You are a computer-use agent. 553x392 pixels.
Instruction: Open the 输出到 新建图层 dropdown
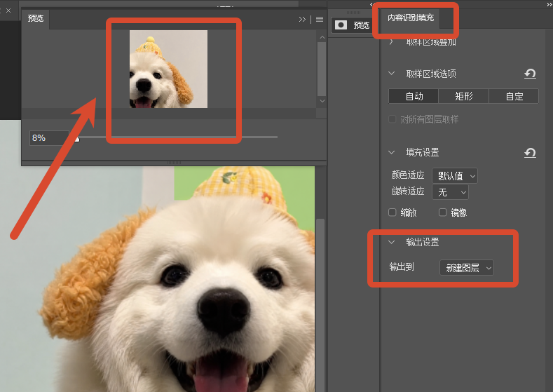[x=467, y=268]
